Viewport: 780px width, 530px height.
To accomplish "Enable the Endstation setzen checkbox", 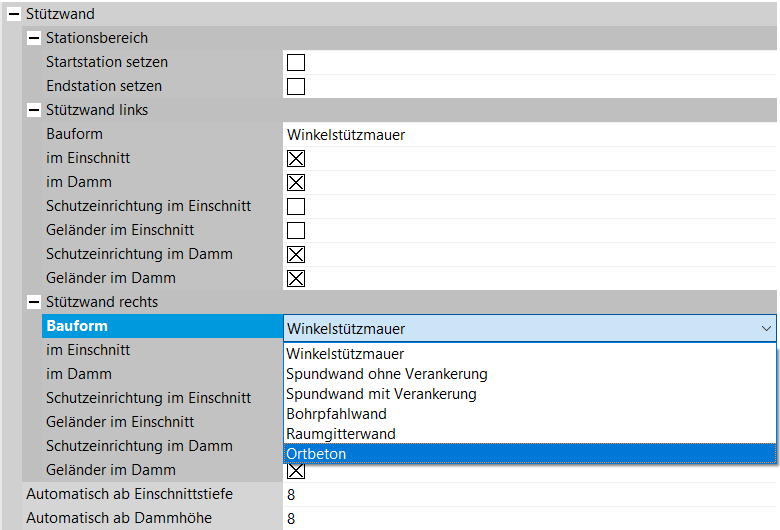I will point(296,86).
